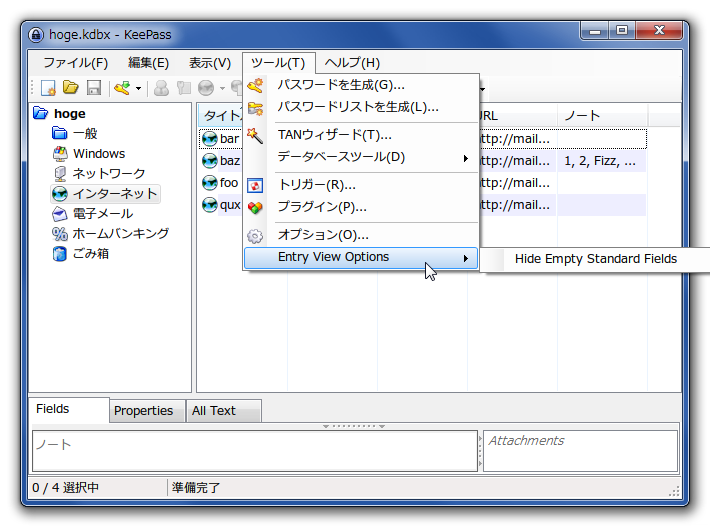Click the greyed Open URL globe icon
710x527 pixels.
pos(206,88)
